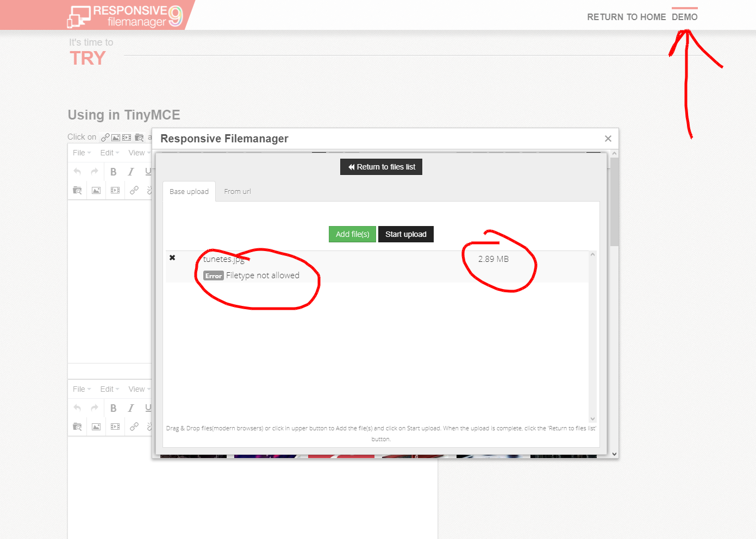
Task: Switch to the From url tab
Action: coord(238,191)
